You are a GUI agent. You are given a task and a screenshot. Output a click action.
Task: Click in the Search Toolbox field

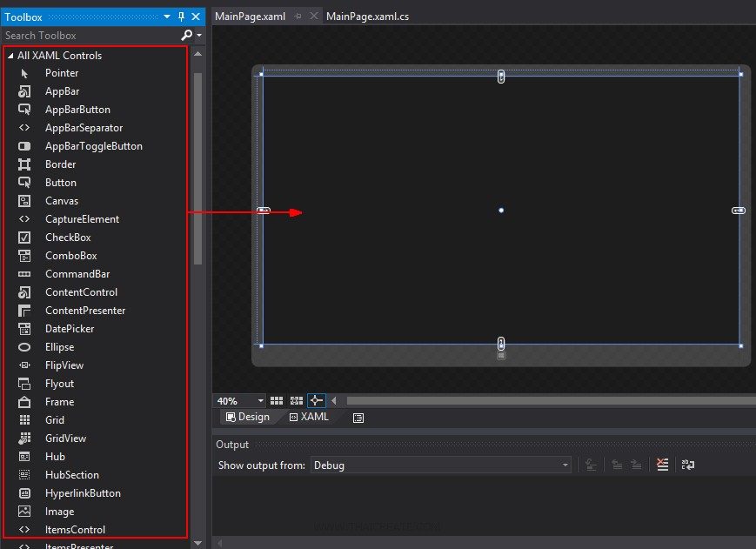(87, 36)
